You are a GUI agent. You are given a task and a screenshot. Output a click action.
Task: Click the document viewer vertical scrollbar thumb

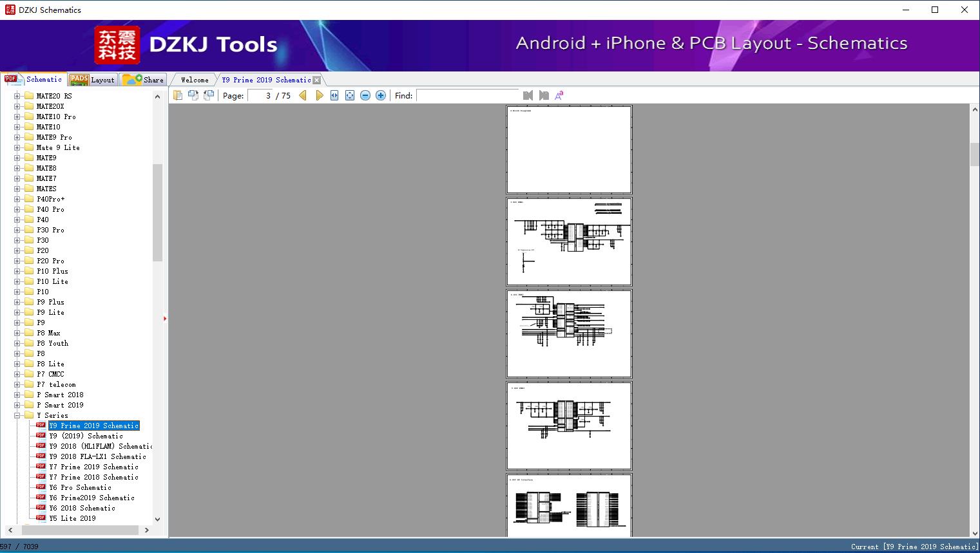[975, 155]
